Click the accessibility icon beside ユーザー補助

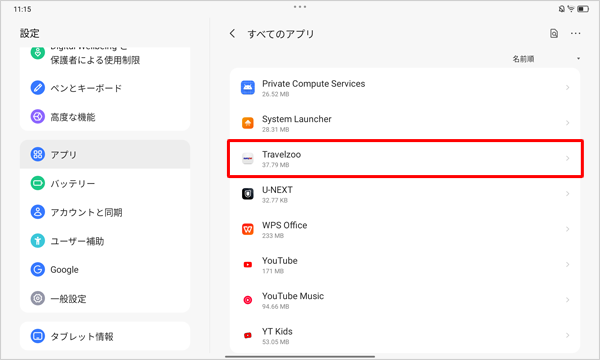tap(38, 241)
